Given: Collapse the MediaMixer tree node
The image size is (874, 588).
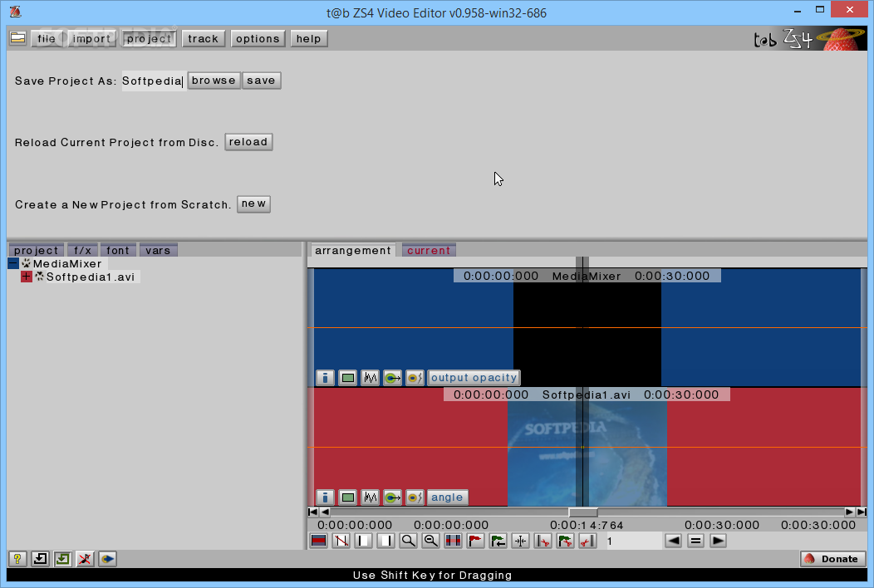Looking at the screenshot, I should pyautogui.click(x=13, y=263).
